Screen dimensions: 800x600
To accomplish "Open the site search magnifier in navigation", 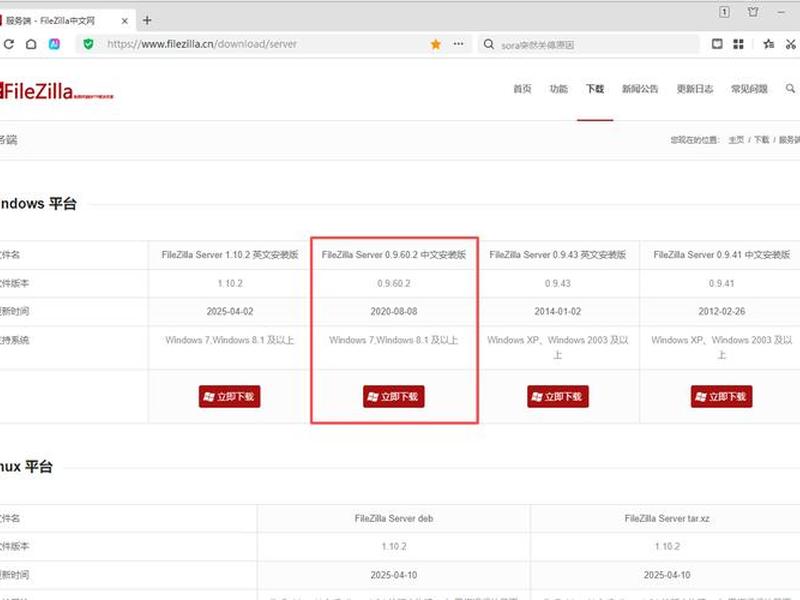I will click(x=790, y=88).
